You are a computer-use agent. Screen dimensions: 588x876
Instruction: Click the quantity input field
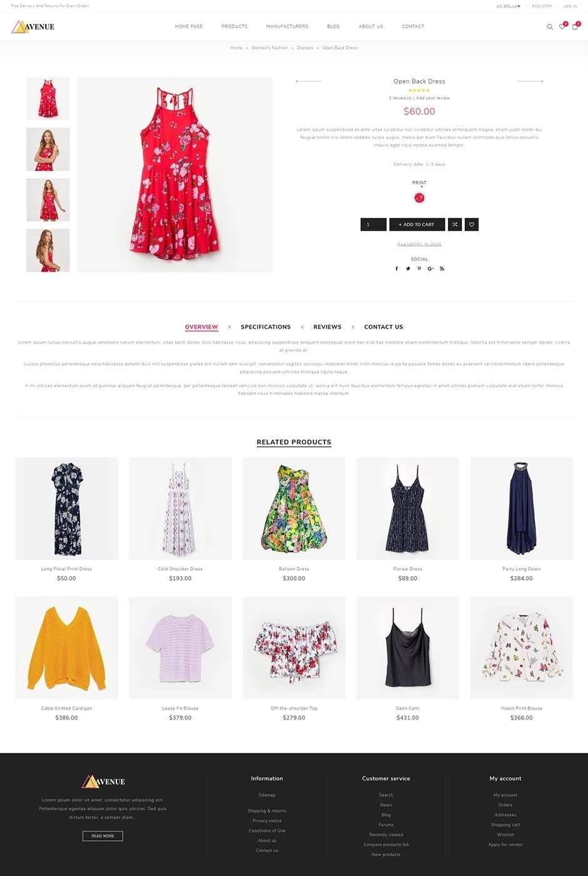coord(373,225)
